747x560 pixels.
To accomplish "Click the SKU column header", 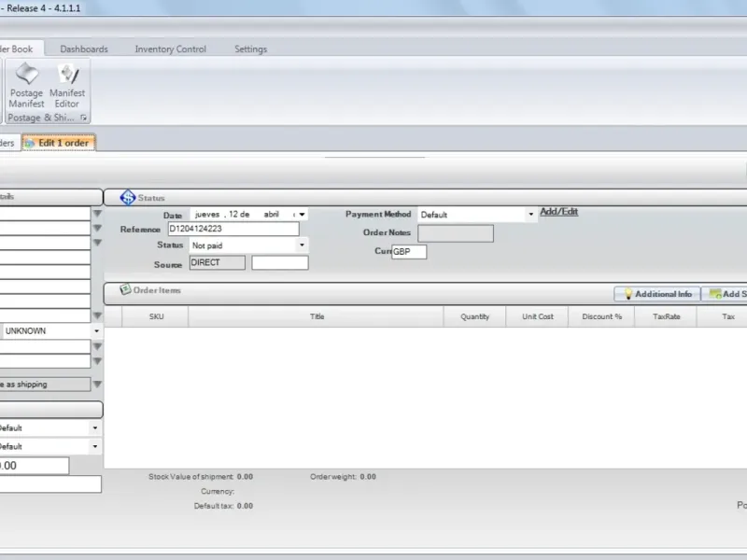I will tap(156, 316).
